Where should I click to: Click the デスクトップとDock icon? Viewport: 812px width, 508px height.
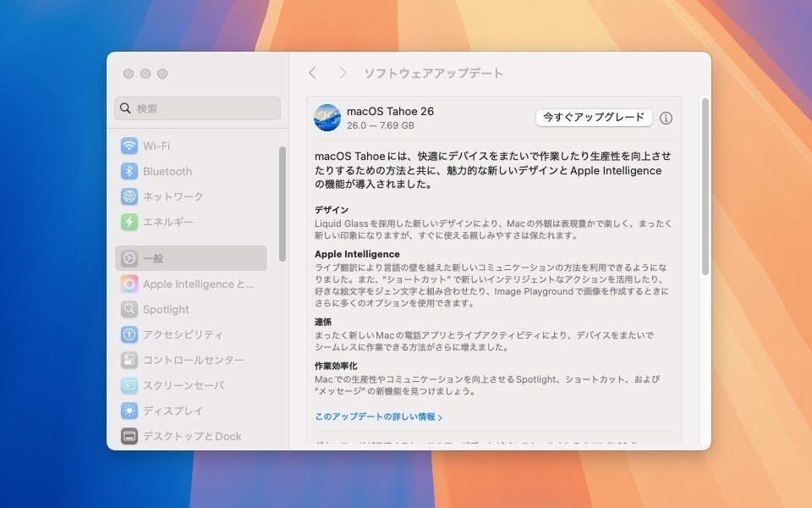[129, 436]
